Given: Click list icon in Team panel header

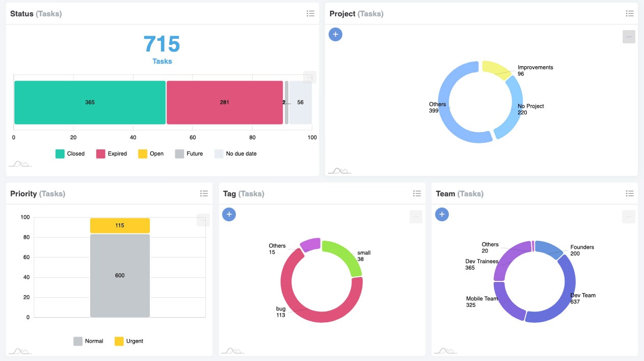Looking at the screenshot, I should pos(630,193).
